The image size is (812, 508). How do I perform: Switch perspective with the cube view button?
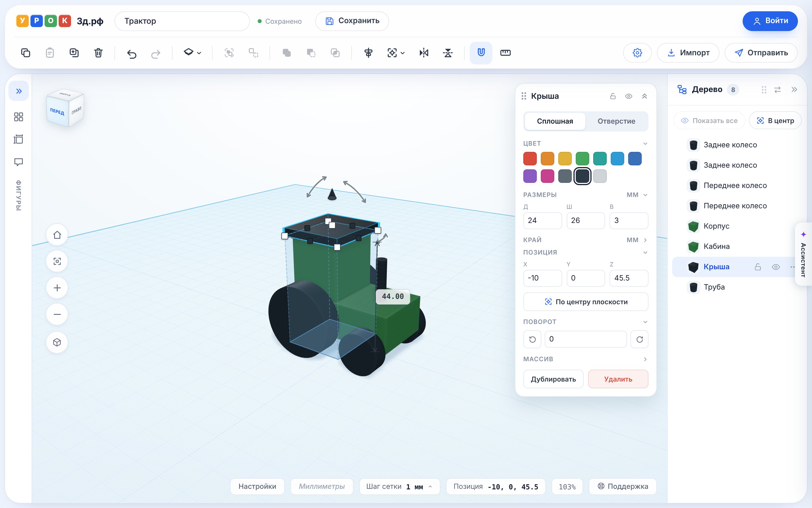[57, 342]
